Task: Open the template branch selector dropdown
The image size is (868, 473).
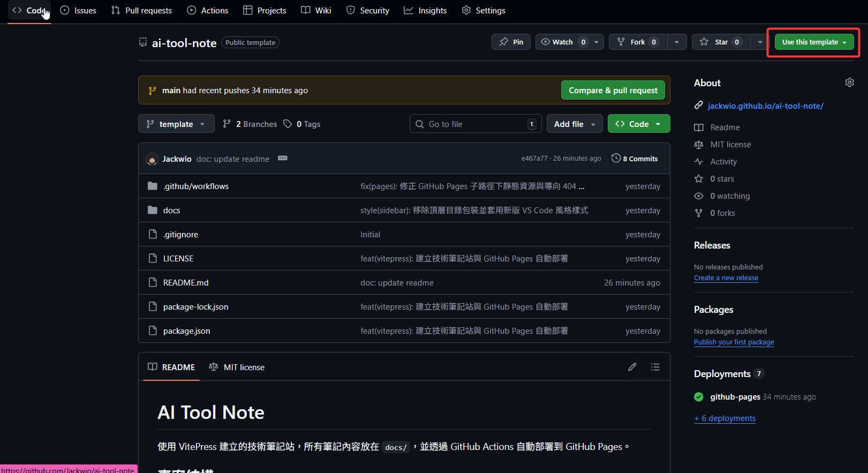Action: point(176,124)
